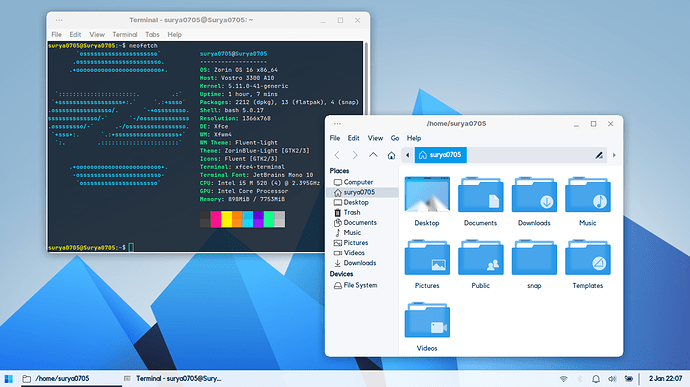The image size is (690, 387).
Task: Expand path bar left scroll arrow
Action: [407, 155]
